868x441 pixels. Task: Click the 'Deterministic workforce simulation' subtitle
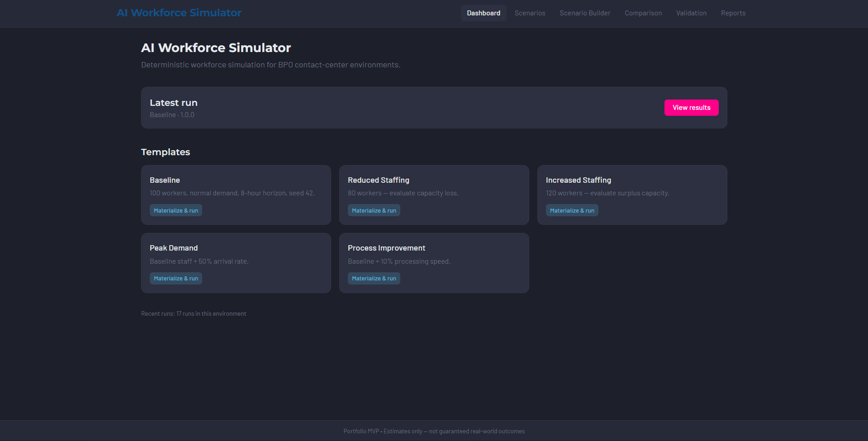click(270, 65)
